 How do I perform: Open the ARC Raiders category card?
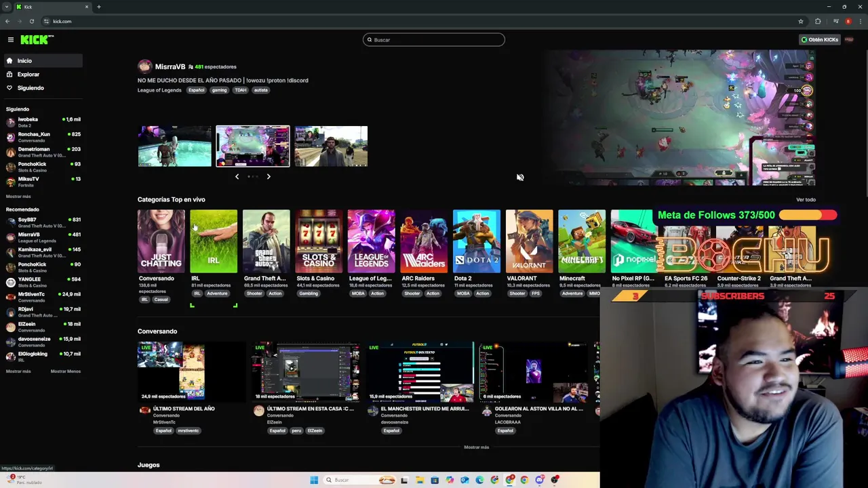click(424, 241)
